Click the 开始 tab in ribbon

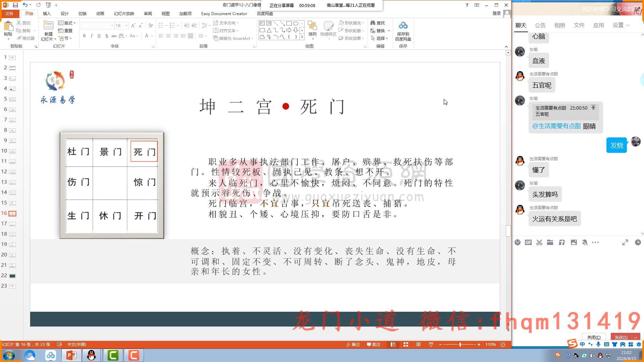click(x=30, y=13)
